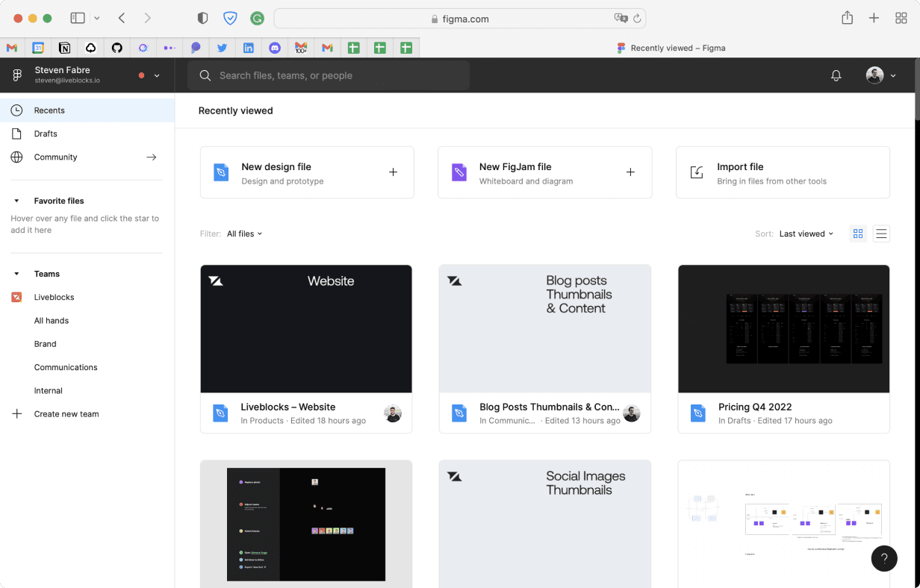
Task: Open the Last viewed sort dropdown
Action: (806, 234)
